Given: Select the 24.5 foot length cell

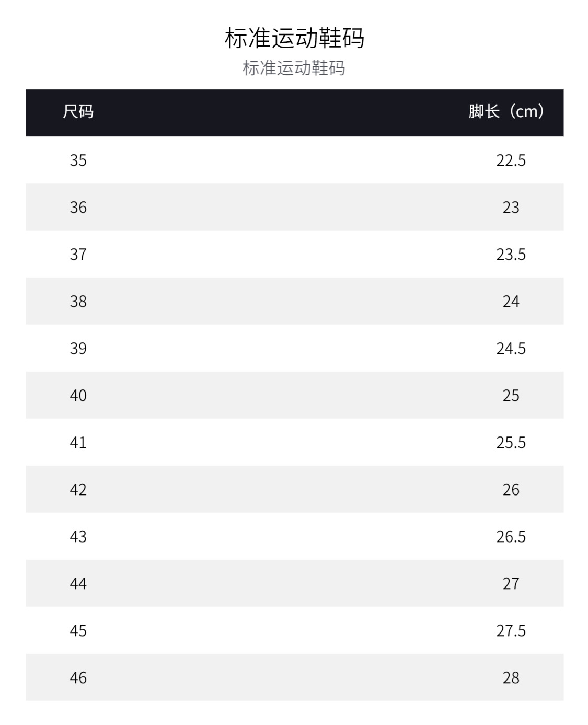Looking at the screenshot, I should pyautogui.click(x=511, y=348).
